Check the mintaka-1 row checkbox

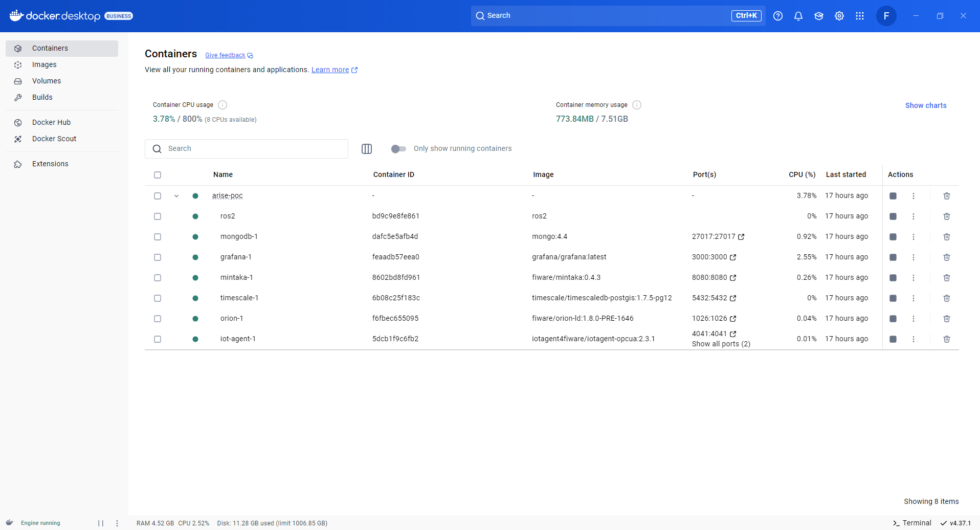(x=158, y=278)
